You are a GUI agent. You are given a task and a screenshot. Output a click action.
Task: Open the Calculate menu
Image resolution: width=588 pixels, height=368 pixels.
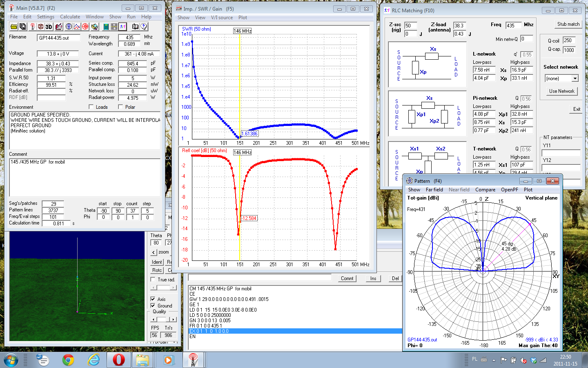pos(70,17)
